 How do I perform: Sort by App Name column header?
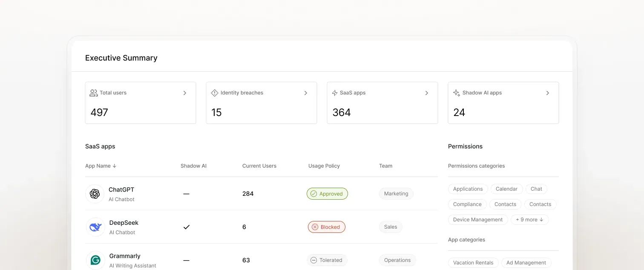point(101,166)
